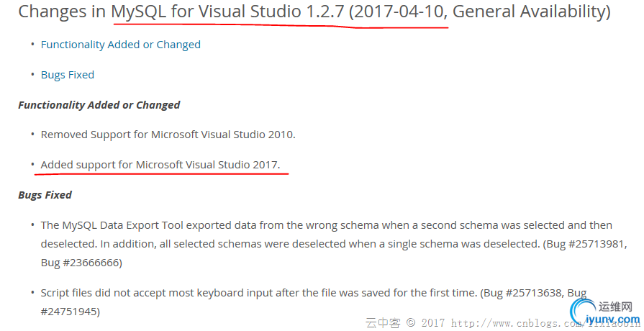
Task: Click Added support for Microsoft Visual Studio 2017 text
Action: (160, 165)
